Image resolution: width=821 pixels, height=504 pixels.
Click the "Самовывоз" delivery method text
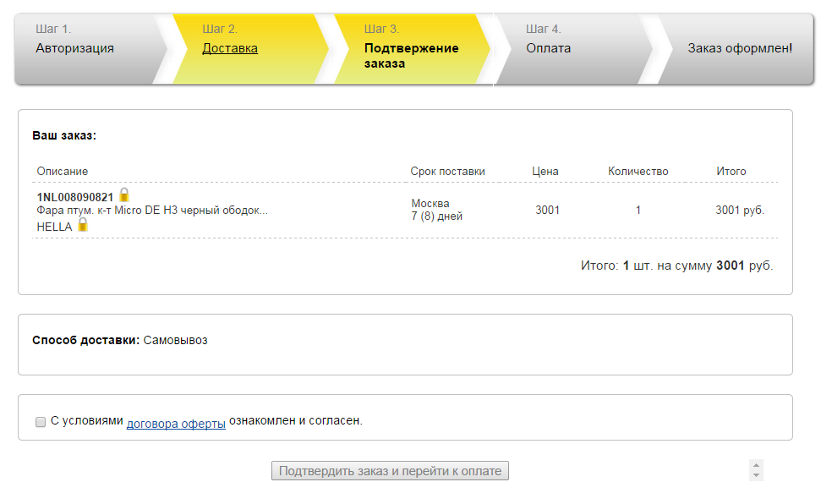click(175, 341)
